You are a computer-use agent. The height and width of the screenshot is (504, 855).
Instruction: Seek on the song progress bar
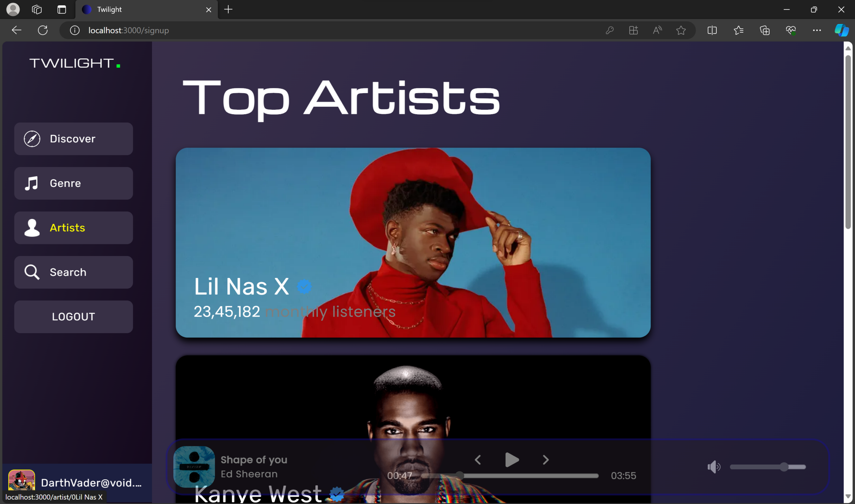[x=510, y=476]
